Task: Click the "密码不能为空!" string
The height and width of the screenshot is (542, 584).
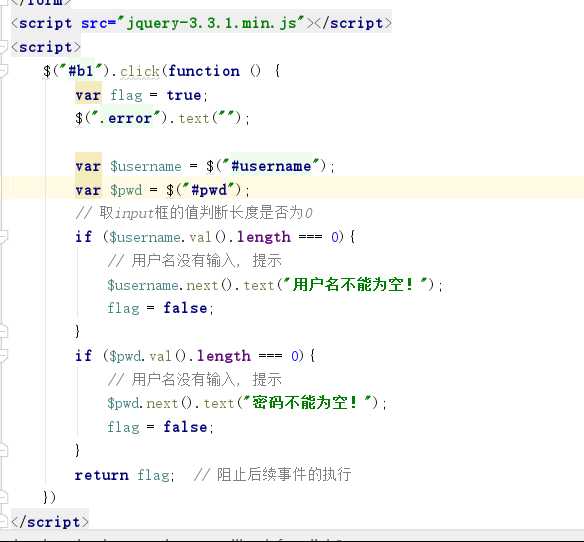Action: tap(307, 403)
